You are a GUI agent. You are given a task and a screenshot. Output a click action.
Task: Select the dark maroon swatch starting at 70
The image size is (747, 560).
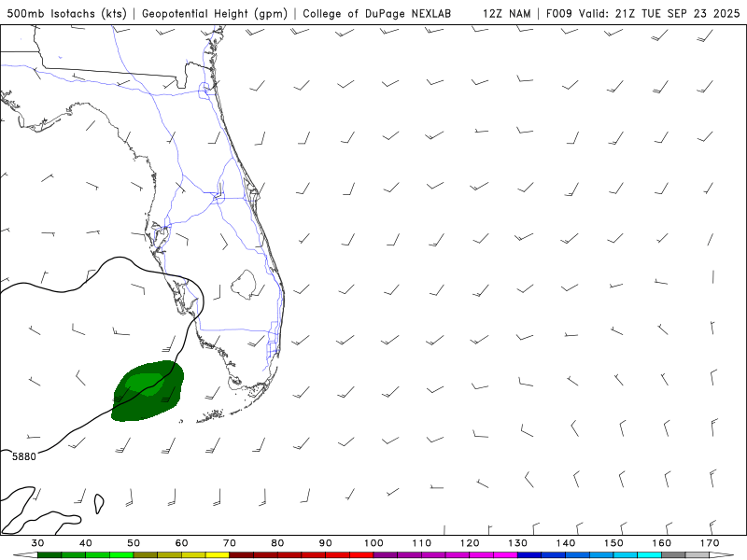coord(242,555)
